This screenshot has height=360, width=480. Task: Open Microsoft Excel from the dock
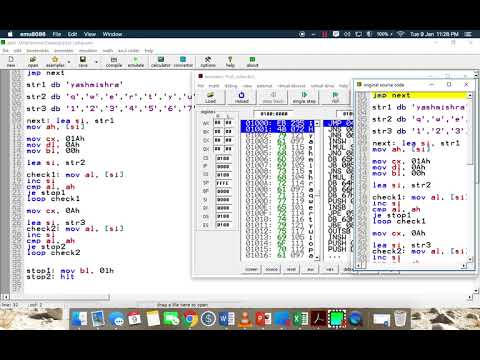click(300, 319)
